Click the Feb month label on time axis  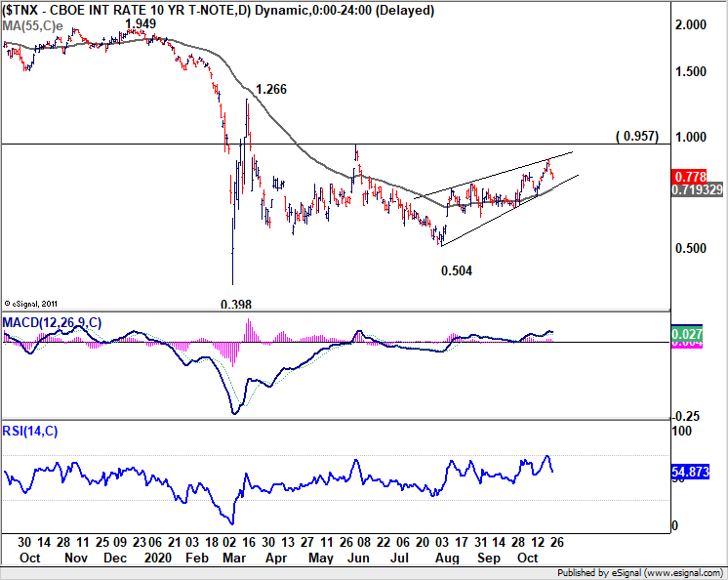(x=197, y=558)
